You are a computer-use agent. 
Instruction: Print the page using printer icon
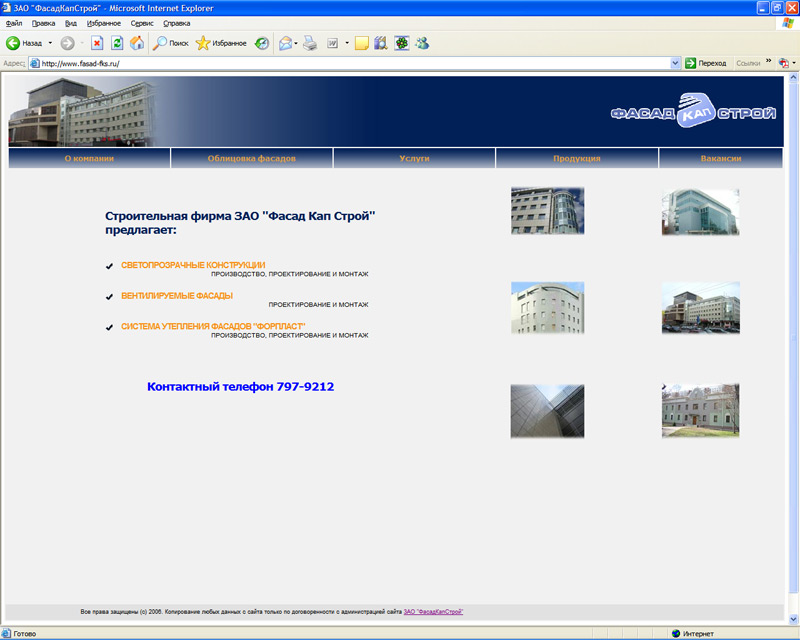tap(310, 43)
